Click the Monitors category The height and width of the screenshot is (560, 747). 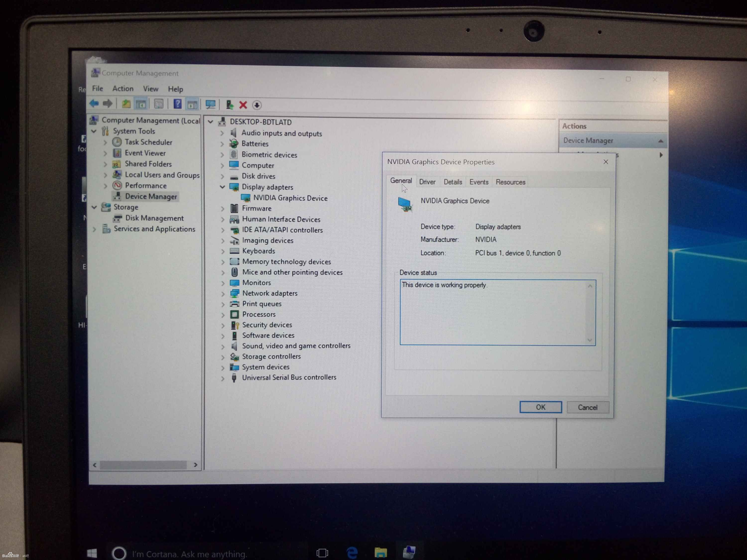256,283
